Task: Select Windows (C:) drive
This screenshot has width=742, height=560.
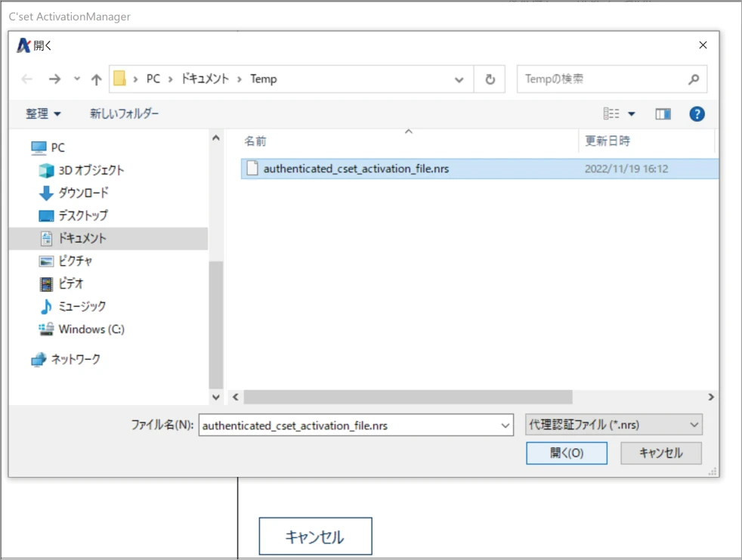Action: coord(91,329)
